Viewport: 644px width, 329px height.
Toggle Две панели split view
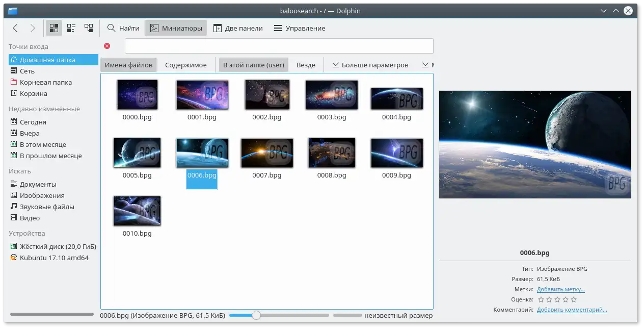click(x=238, y=28)
